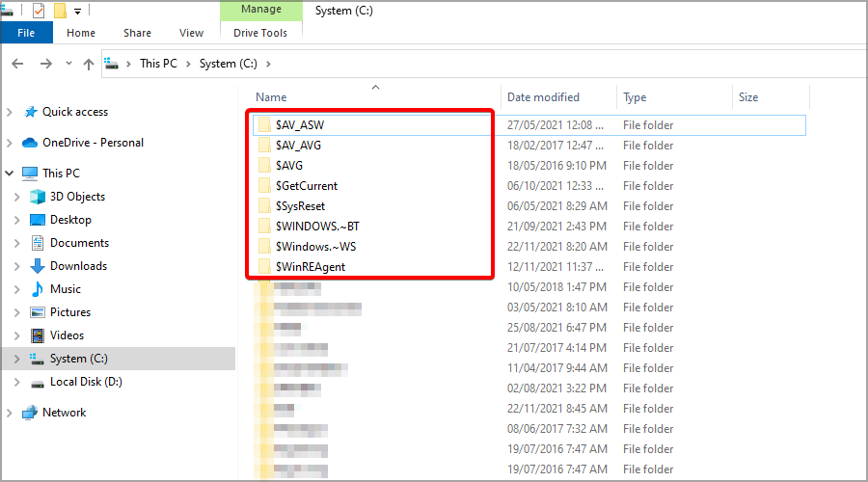This screenshot has width=868, height=482.
Task: Select the $SysReset folder icon
Action: point(264,206)
